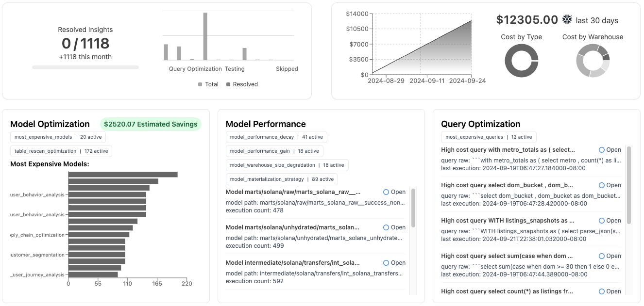
Task: Click the 0 / 1118 resolved count
Action: pyautogui.click(x=85, y=44)
